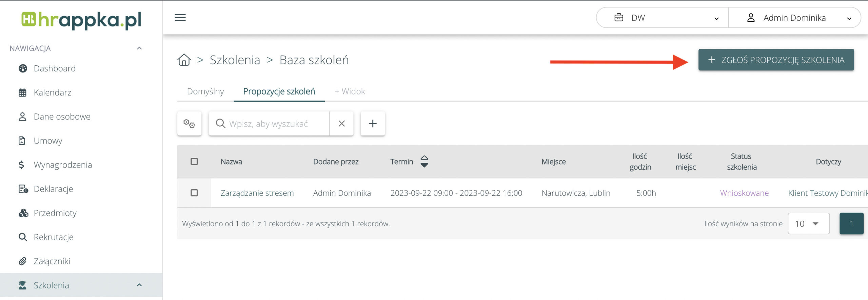The image size is (868, 300).
Task: Add a new view with + Widok
Action: point(350,91)
